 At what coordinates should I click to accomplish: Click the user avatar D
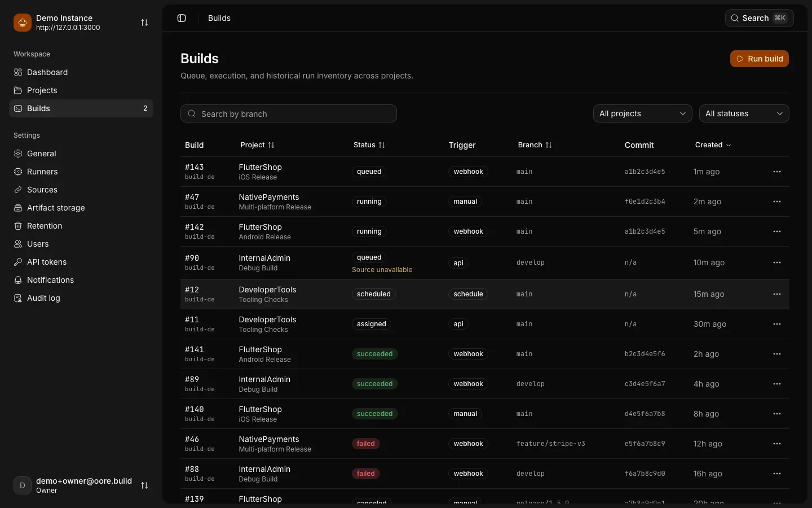[23, 485]
